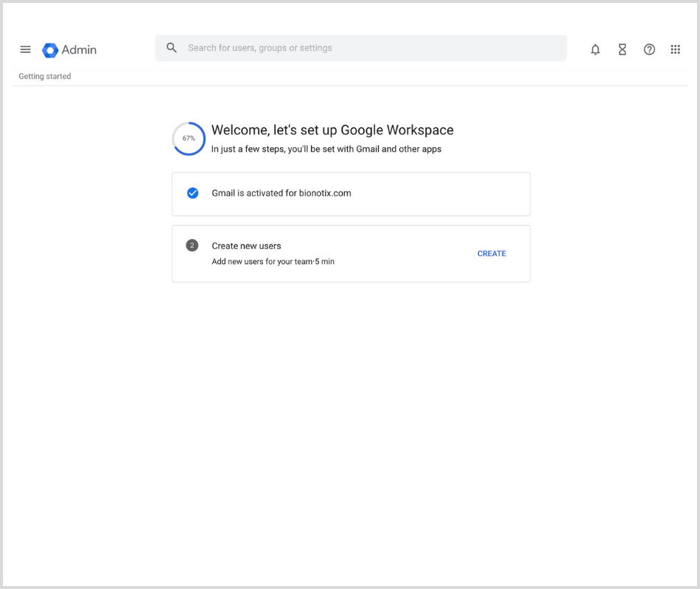The image size is (700, 589).
Task: Focus the search users, groups or settings field
Action: (x=361, y=48)
